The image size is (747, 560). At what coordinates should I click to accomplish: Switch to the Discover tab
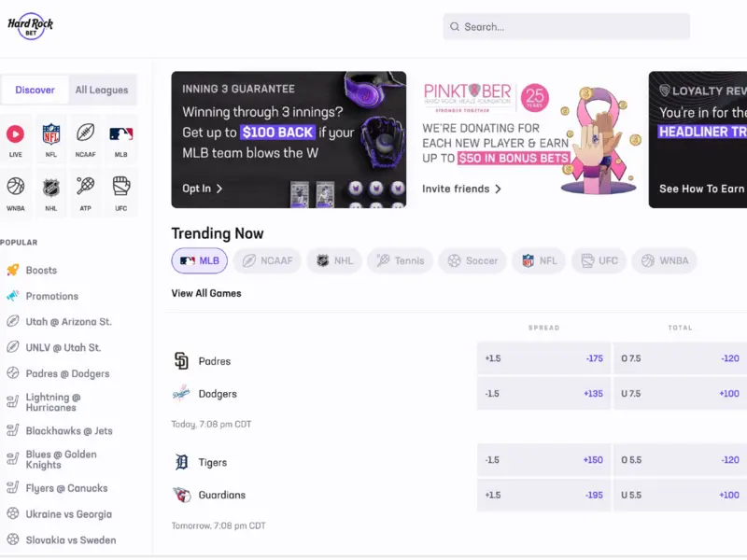pos(35,90)
